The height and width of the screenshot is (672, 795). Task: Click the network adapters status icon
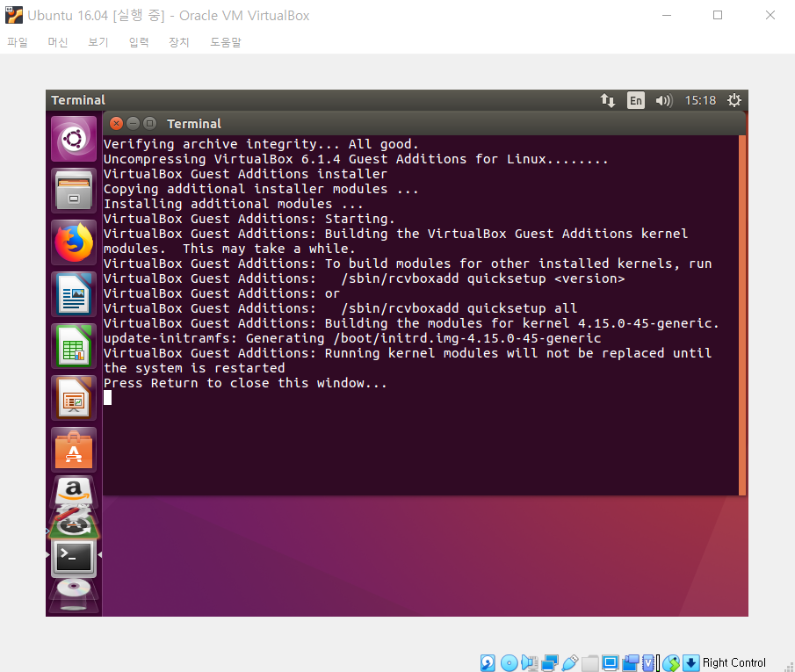pyautogui.click(x=550, y=663)
